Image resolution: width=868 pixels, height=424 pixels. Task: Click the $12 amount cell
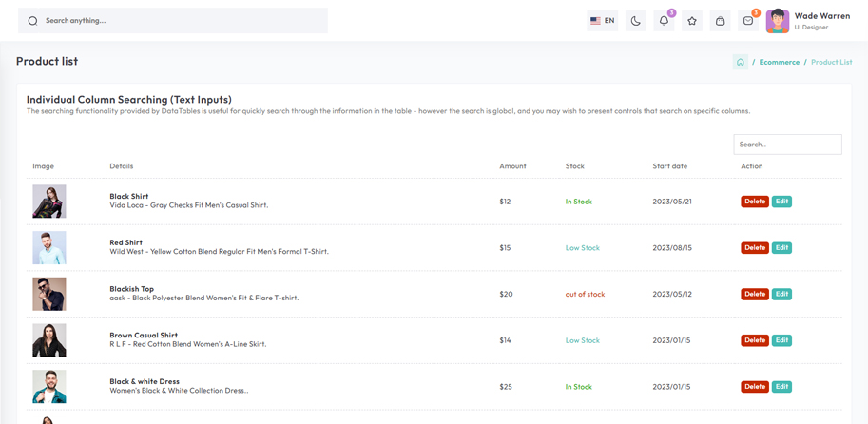(505, 202)
